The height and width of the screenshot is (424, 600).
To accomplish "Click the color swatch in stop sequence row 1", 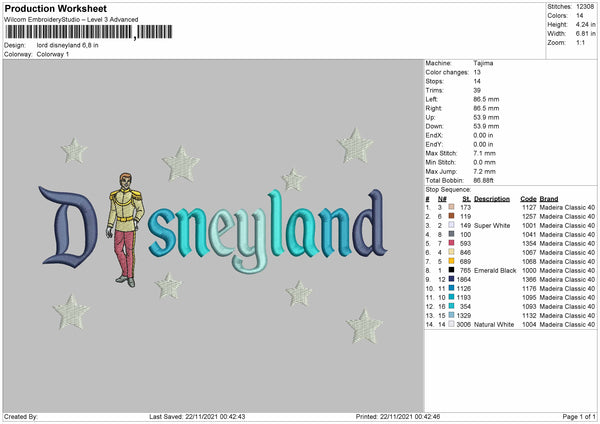I will [x=452, y=207].
